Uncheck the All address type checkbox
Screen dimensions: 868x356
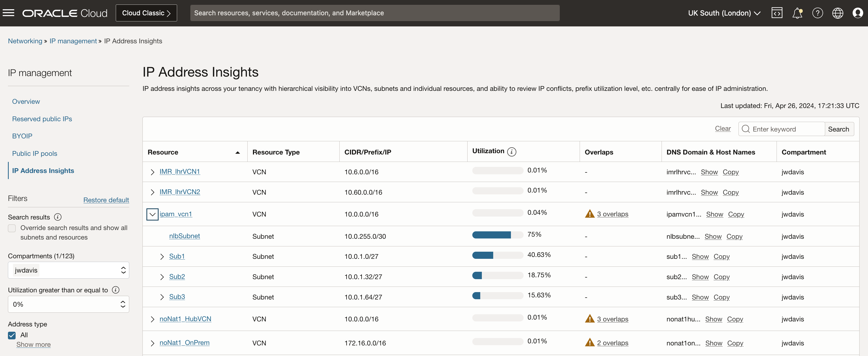point(11,335)
